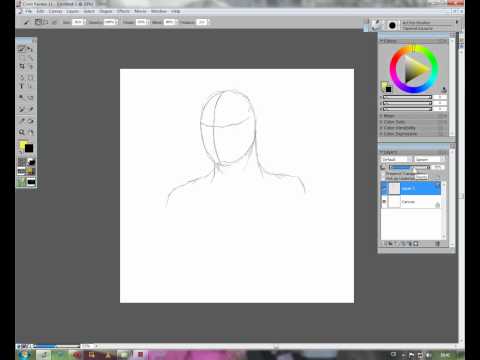Click the brush Size input field
Screen dimensions: 480x360
77,22
